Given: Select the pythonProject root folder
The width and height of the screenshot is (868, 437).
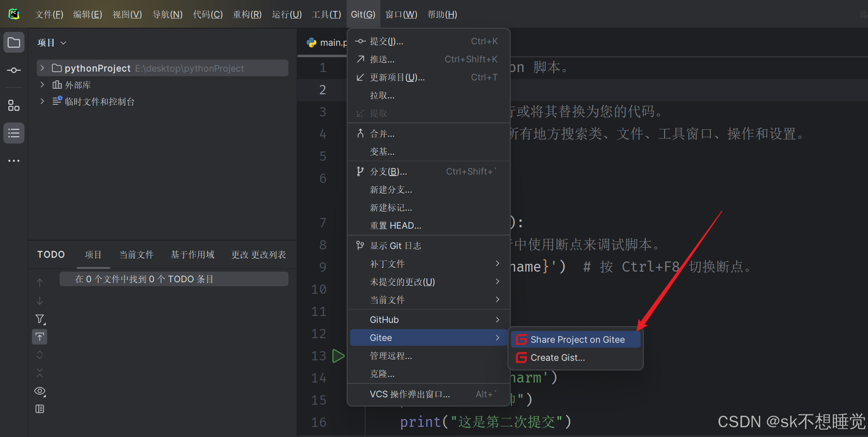Looking at the screenshot, I should tap(162, 68).
